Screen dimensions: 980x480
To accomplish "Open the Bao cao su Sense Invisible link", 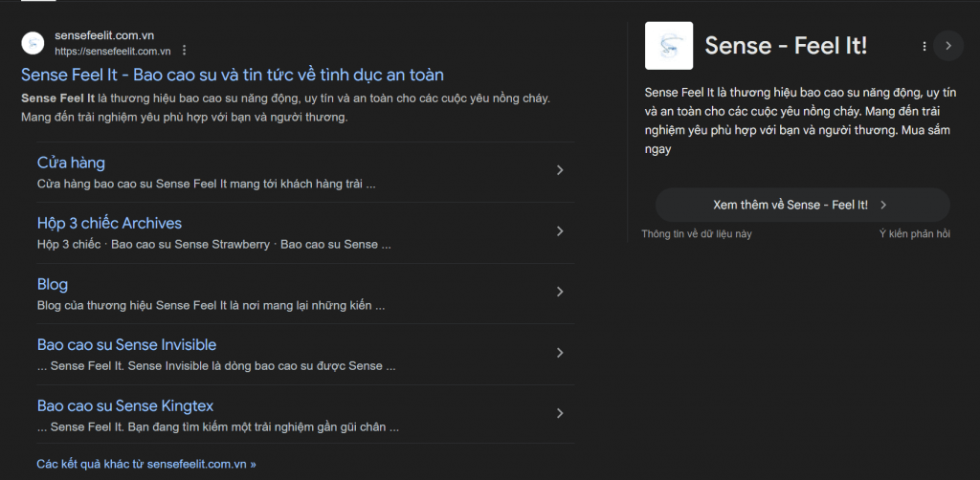I will pyautogui.click(x=127, y=345).
